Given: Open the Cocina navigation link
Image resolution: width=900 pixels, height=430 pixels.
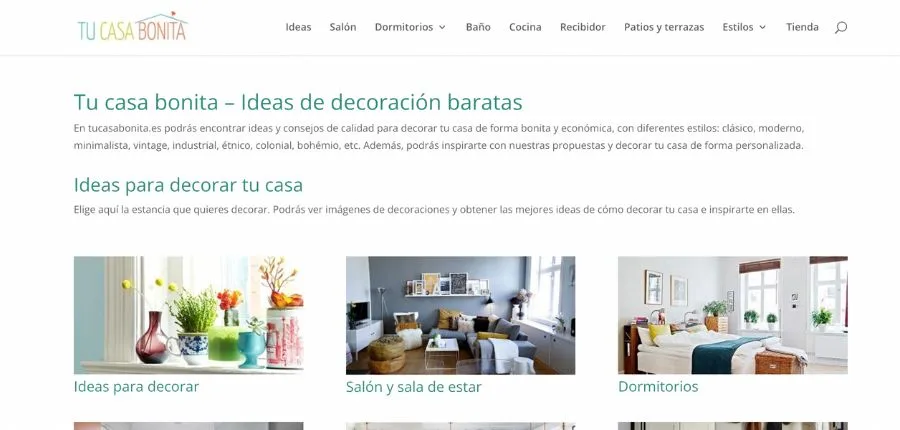Looking at the screenshot, I should (x=525, y=27).
